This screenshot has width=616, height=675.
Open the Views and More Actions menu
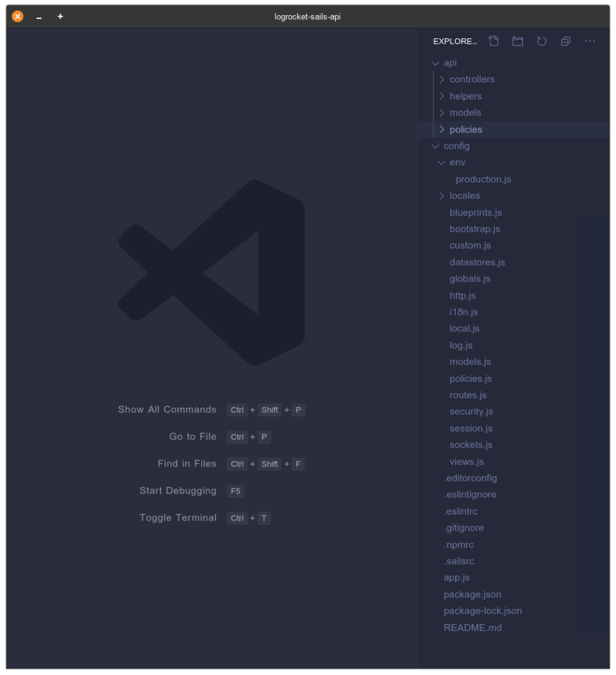click(590, 41)
